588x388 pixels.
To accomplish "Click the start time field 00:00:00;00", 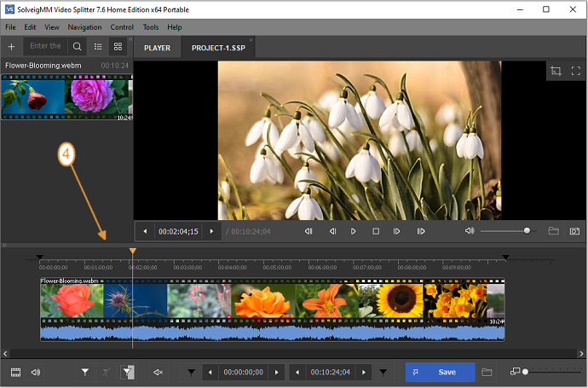I will tap(244, 373).
